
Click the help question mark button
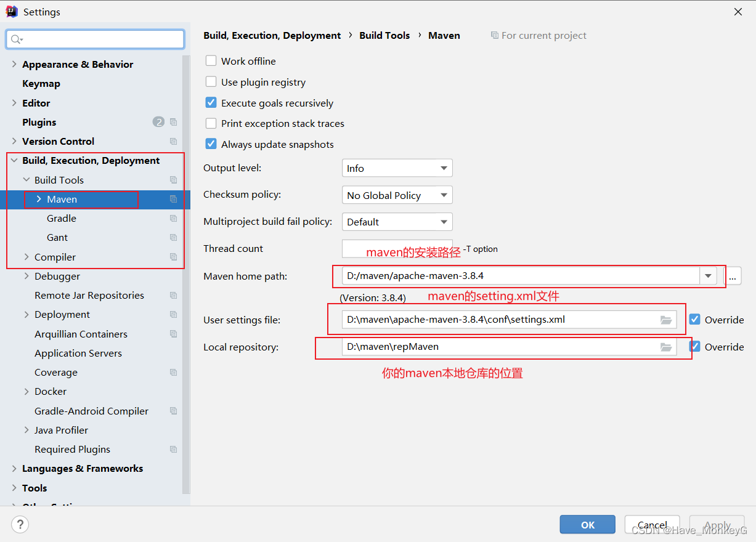(x=20, y=525)
